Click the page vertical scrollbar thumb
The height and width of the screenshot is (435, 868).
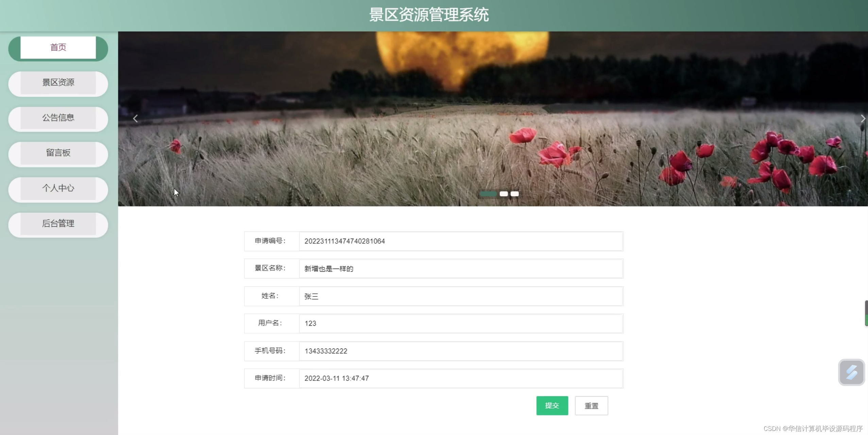pos(866,313)
